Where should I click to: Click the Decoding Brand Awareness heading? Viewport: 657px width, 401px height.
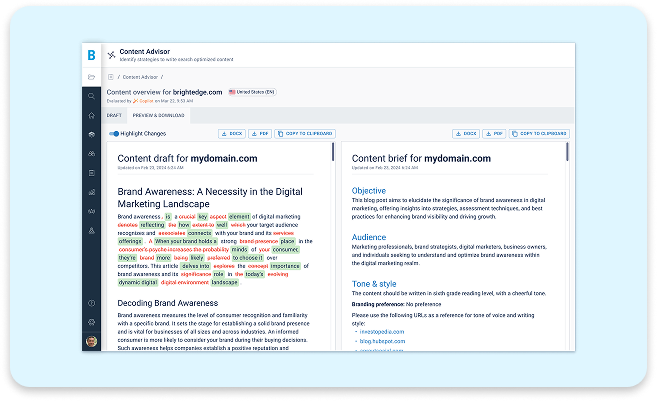(168, 303)
